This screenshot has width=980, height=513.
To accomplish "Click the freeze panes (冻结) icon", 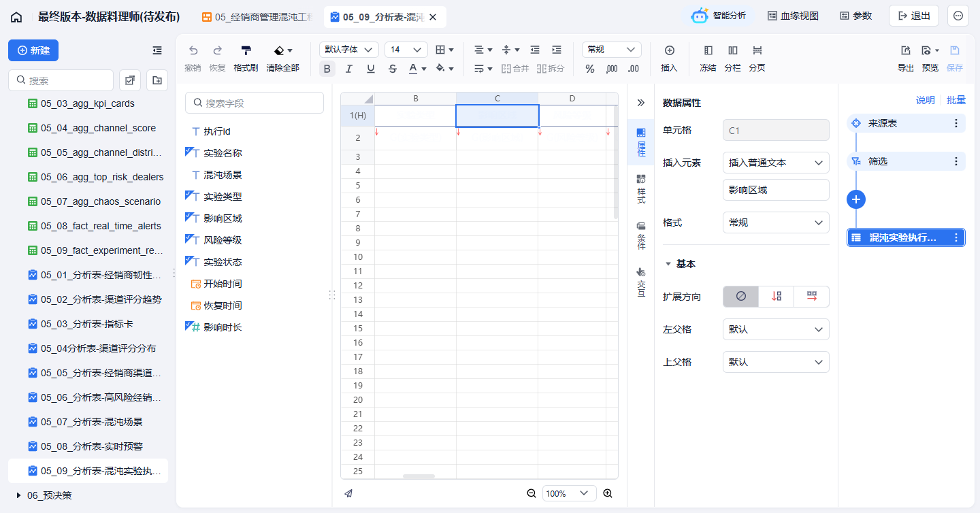I will click(708, 50).
